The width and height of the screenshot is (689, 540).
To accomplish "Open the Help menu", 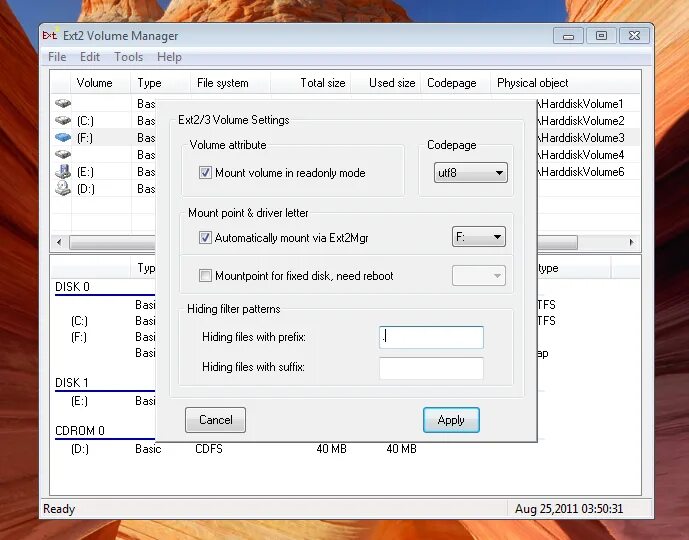I will pos(169,57).
